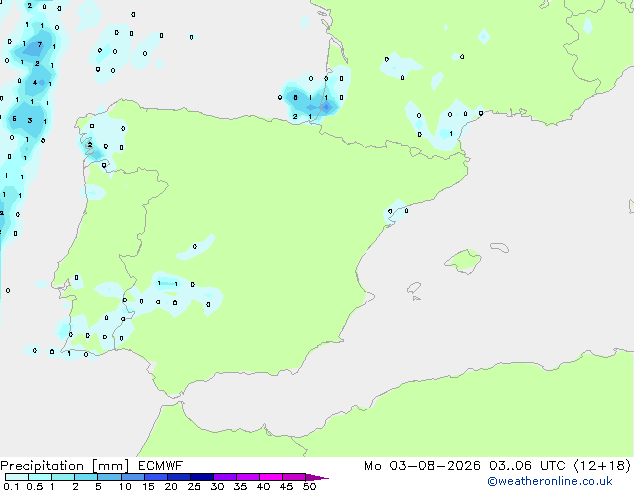Click the dark blue rain cell near Bay of Biscay

[x=326, y=107]
